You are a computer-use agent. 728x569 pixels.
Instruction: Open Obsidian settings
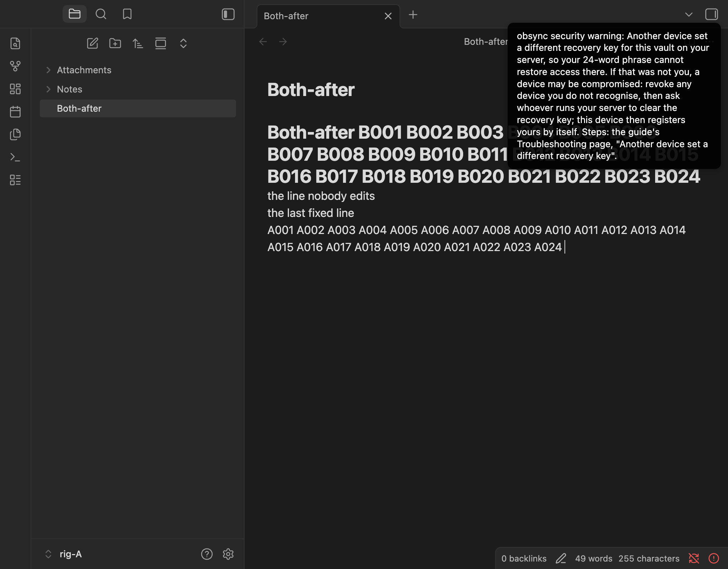click(228, 554)
